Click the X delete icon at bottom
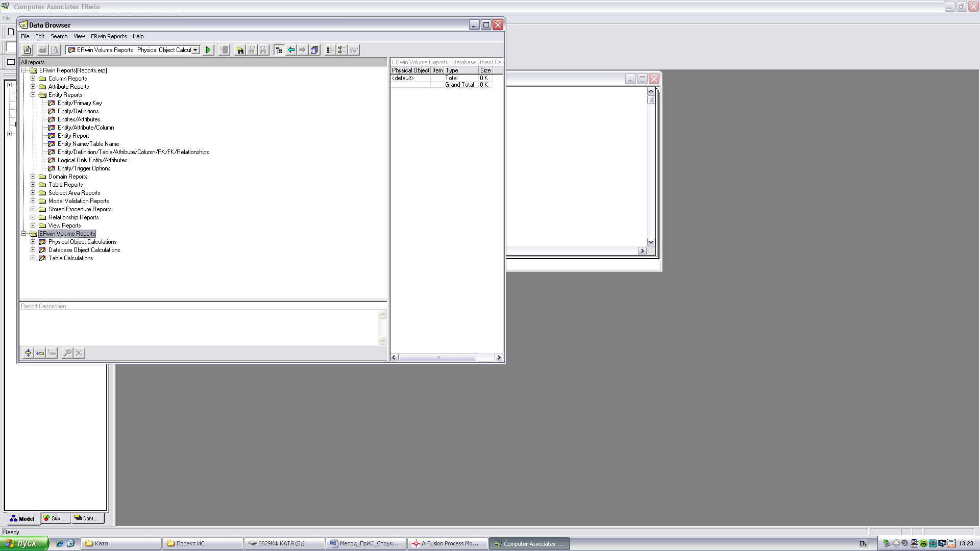Image resolution: width=980 pixels, height=551 pixels. [79, 353]
